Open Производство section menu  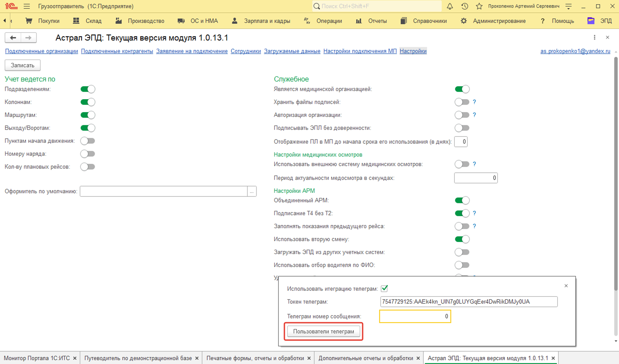140,21
